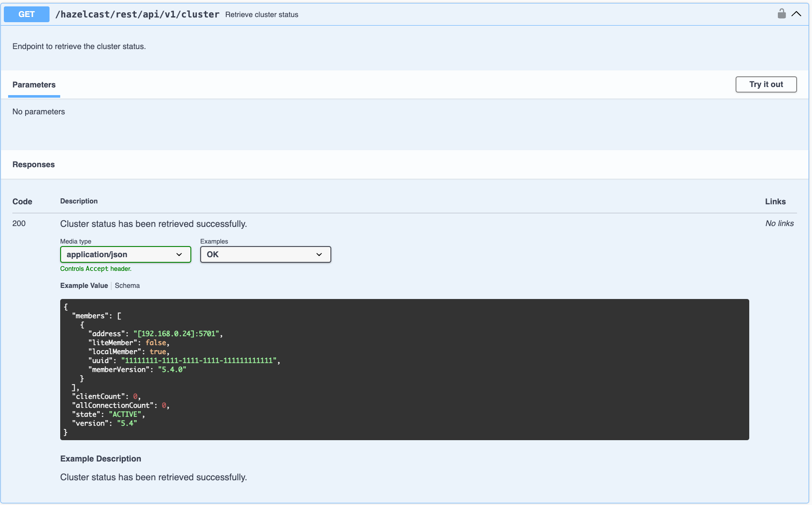This screenshot has width=812, height=505.
Task: Click the Examples dropdown chevron icon
Action: pos(319,254)
